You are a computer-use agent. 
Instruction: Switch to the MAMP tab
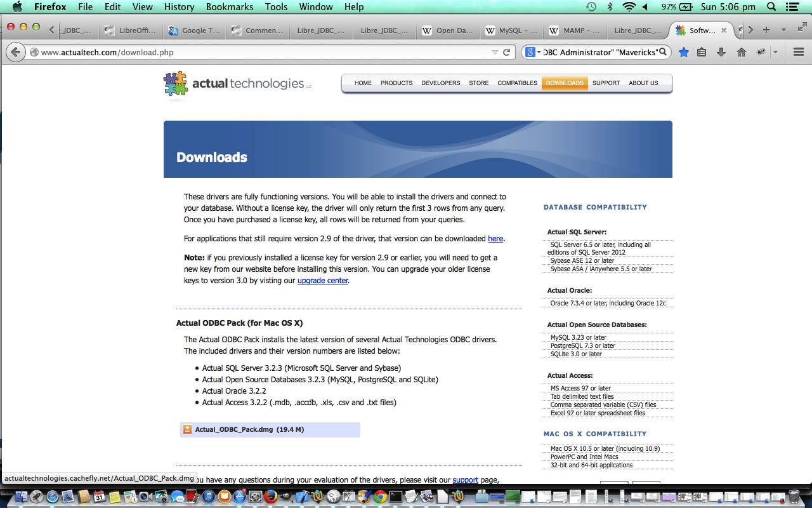[x=575, y=30]
